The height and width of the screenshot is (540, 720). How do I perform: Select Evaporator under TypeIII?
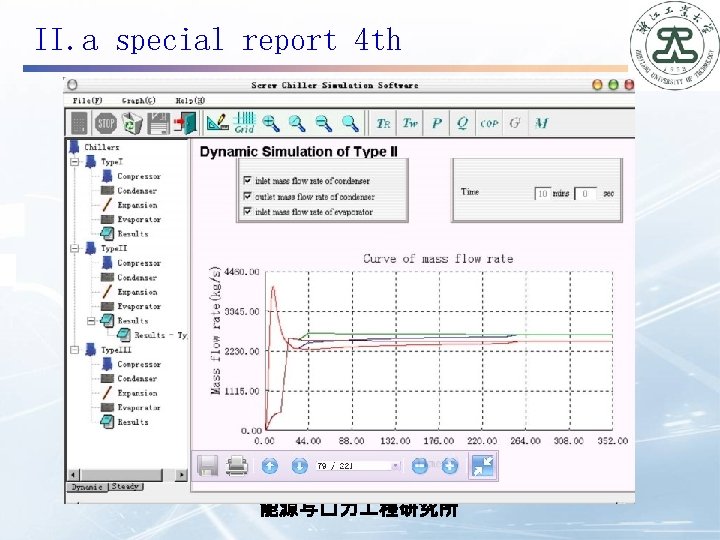(139, 407)
